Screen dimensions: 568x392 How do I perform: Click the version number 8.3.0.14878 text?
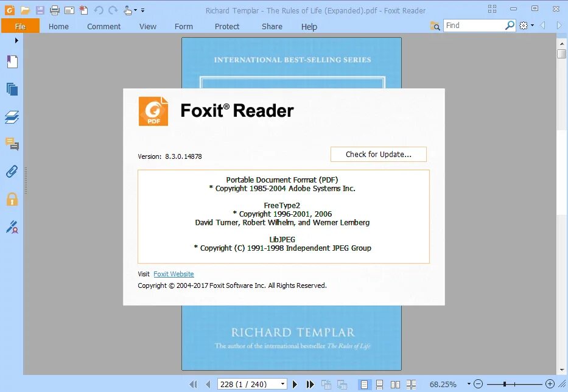(183, 156)
